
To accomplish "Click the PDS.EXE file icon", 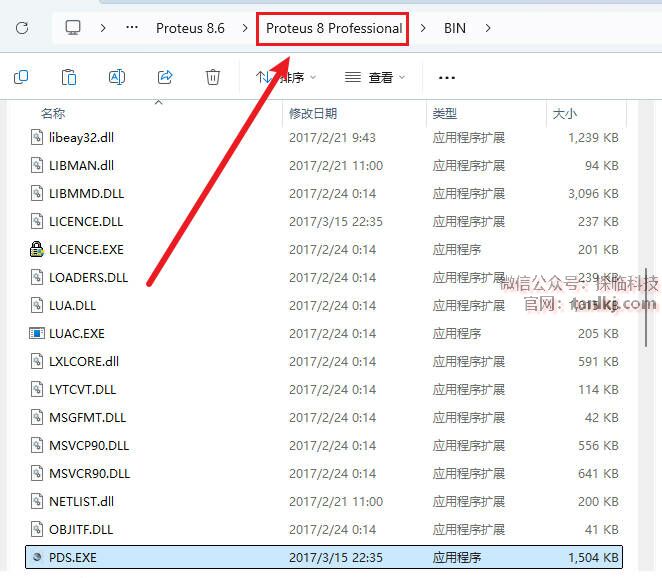I will (x=37, y=557).
